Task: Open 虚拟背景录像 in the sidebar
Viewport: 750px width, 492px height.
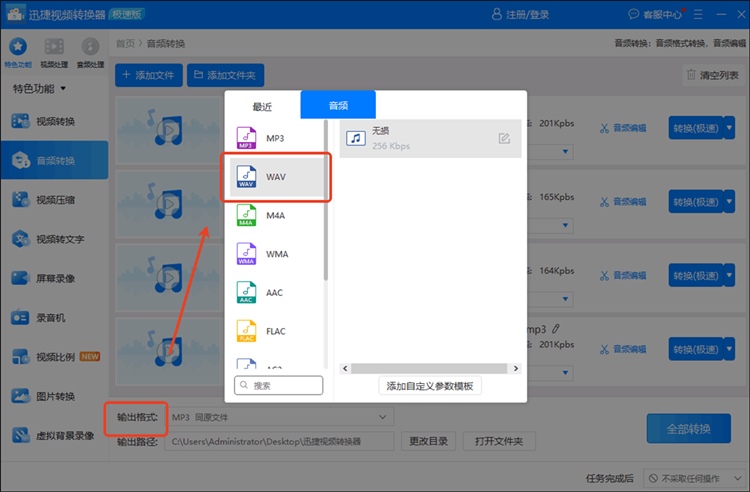Action: pyautogui.click(x=53, y=435)
